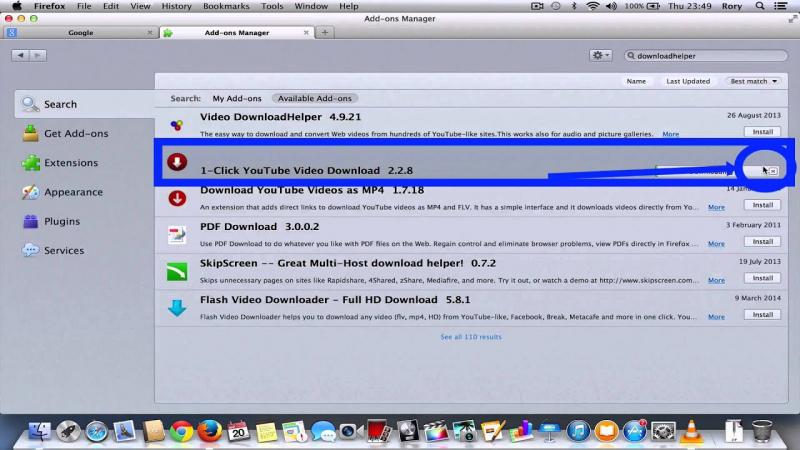Click the downloadhelper add-on search field
800x450 pixels.
coord(706,56)
